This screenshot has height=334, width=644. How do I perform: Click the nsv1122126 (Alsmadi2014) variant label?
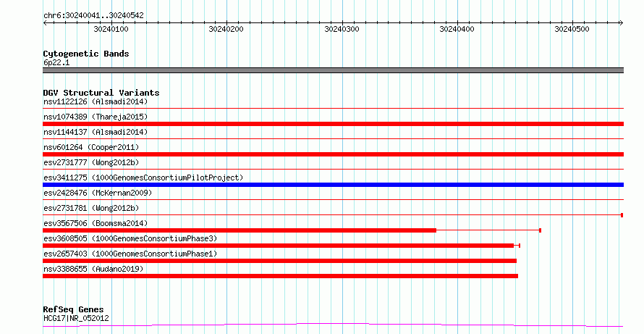[x=96, y=101]
